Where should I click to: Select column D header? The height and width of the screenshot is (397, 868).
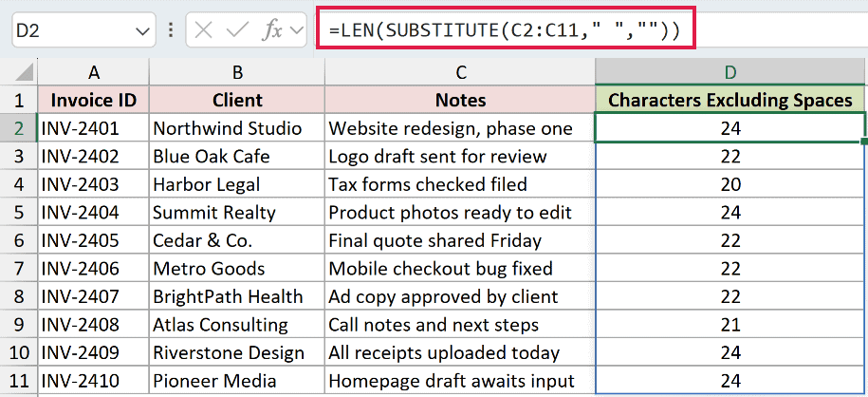click(730, 72)
